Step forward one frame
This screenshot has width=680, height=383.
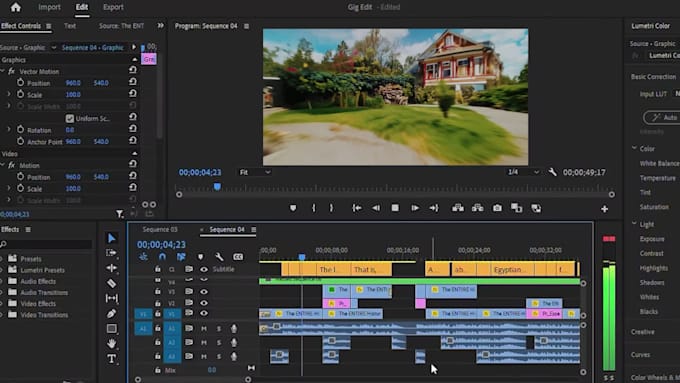pyautogui.click(x=415, y=208)
